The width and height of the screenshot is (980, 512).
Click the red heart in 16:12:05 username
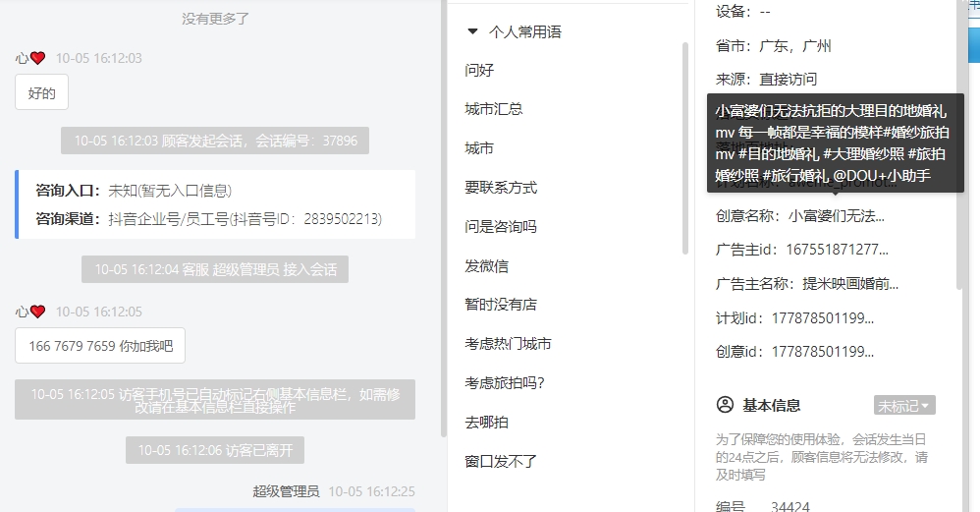click(x=38, y=312)
